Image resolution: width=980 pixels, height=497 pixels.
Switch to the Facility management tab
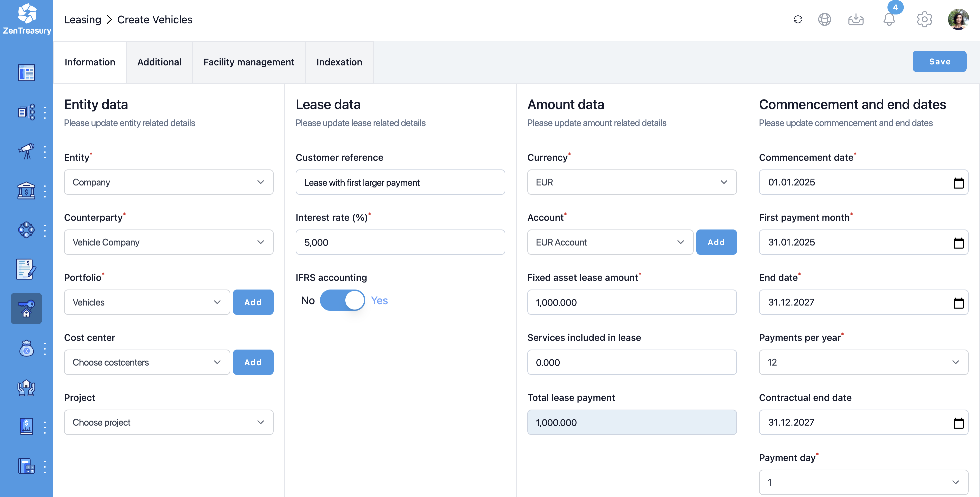[249, 62]
